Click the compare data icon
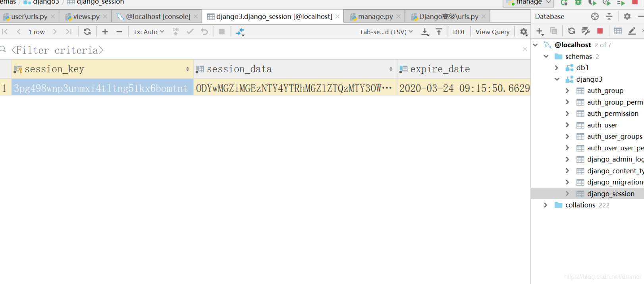This screenshot has width=644, height=284. [240, 32]
